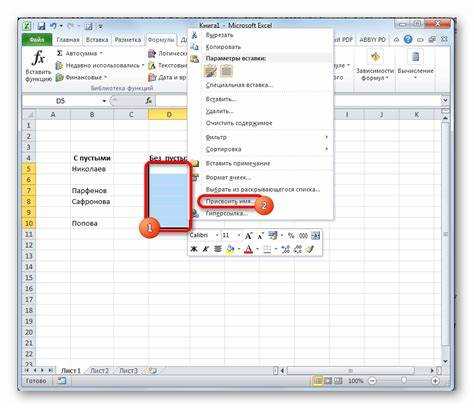Open the Автосумма function button
The width and height of the screenshot is (474, 408).
[79, 53]
